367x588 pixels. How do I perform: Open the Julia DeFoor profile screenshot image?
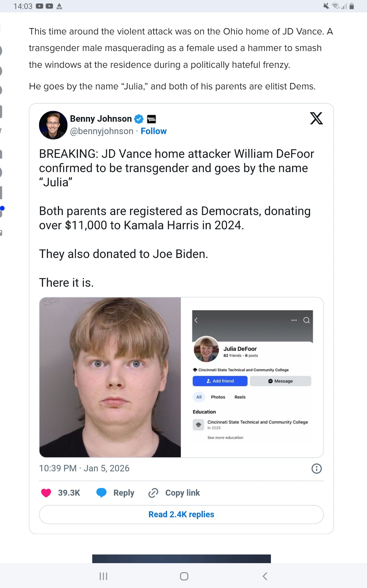252,377
